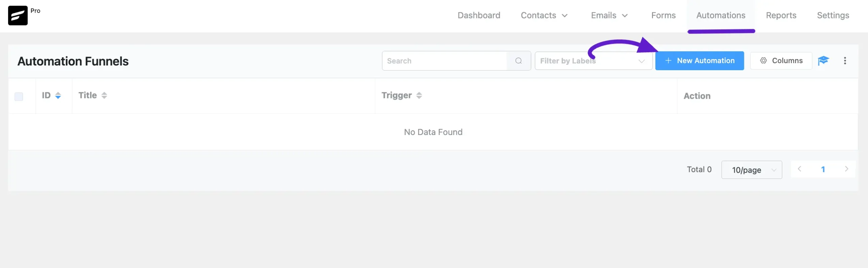868x268 pixels.
Task: Open the Forms menu item
Action: [663, 15]
